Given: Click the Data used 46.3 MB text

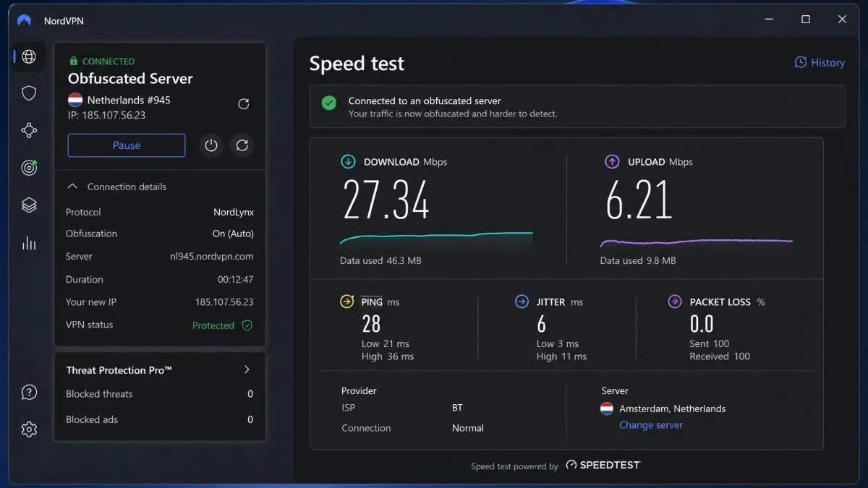Looking at the screenshot, I should [x=380, y=260].
